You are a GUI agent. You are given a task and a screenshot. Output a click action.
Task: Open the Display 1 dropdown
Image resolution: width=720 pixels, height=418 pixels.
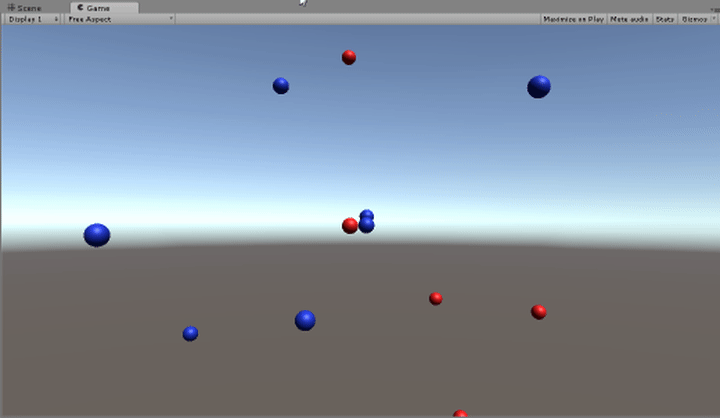[33, 19]
